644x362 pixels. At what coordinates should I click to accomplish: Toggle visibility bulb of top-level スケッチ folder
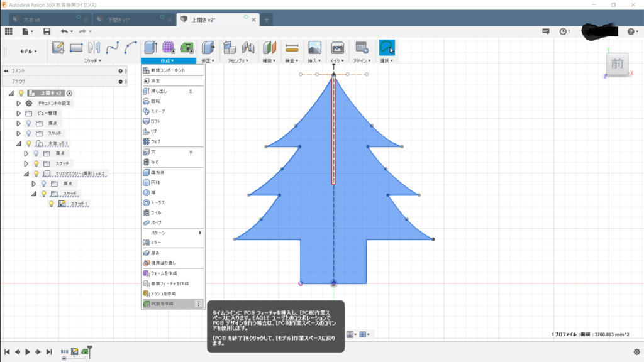29,133
